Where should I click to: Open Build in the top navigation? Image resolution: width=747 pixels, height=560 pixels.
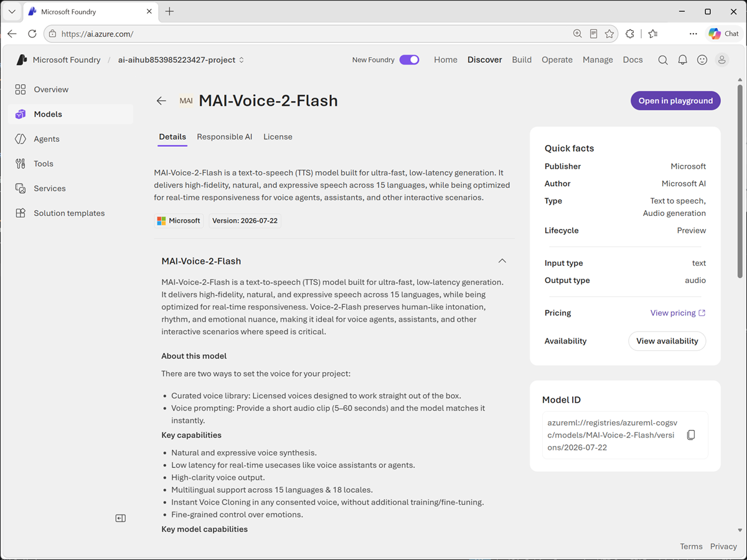(x=522, y=60)
